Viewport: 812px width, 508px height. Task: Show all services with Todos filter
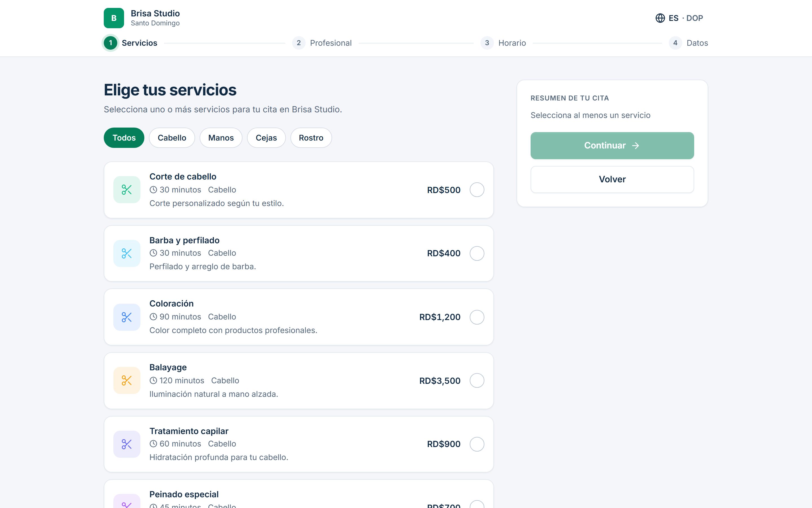pyautogui.click(x=124, y=138)
